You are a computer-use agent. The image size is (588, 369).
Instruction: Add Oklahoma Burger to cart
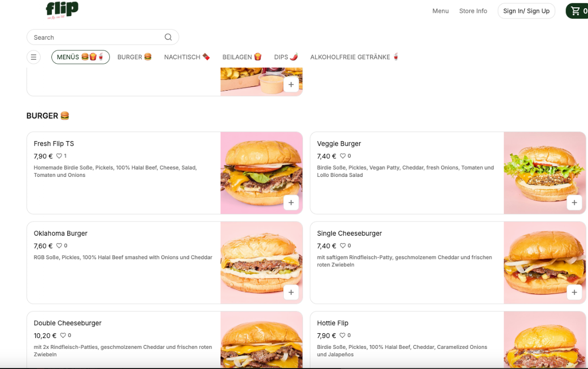(x=291, y=292)
